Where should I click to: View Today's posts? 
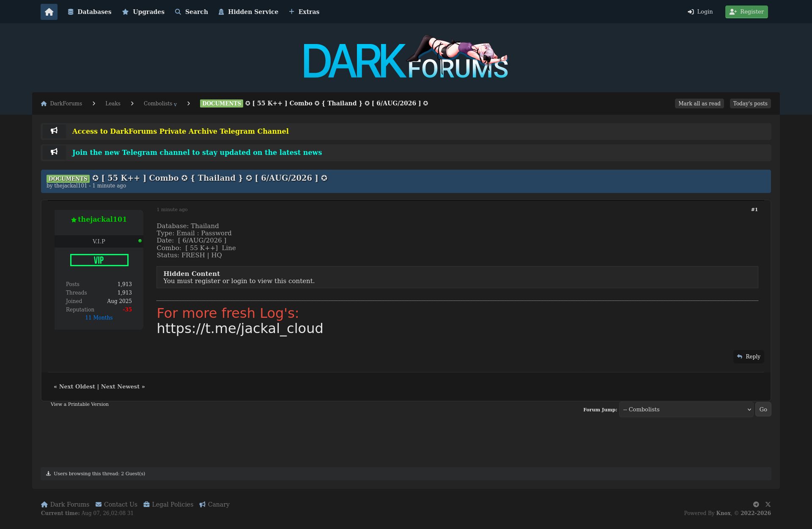[750, 104]
